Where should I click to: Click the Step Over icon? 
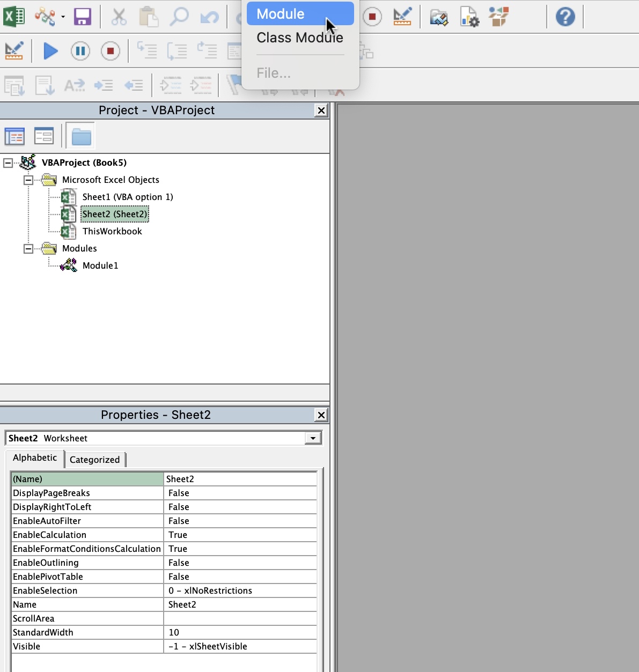click(x=177, y=51)
